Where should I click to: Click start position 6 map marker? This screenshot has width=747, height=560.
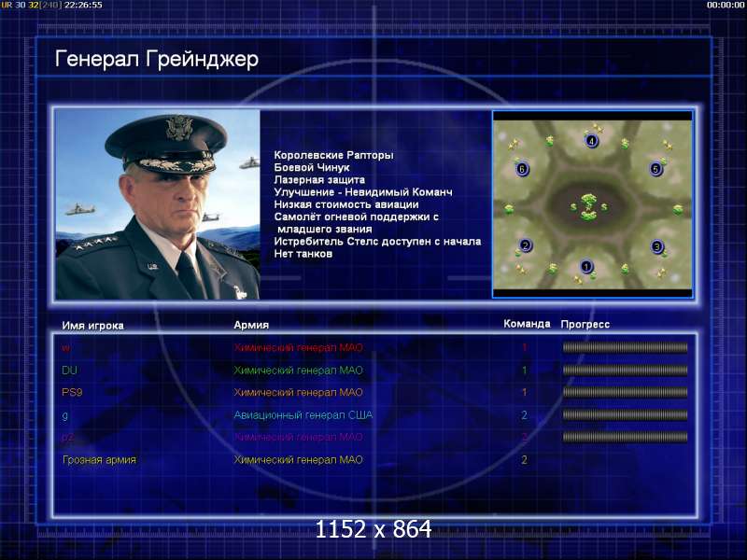point(522,169)
